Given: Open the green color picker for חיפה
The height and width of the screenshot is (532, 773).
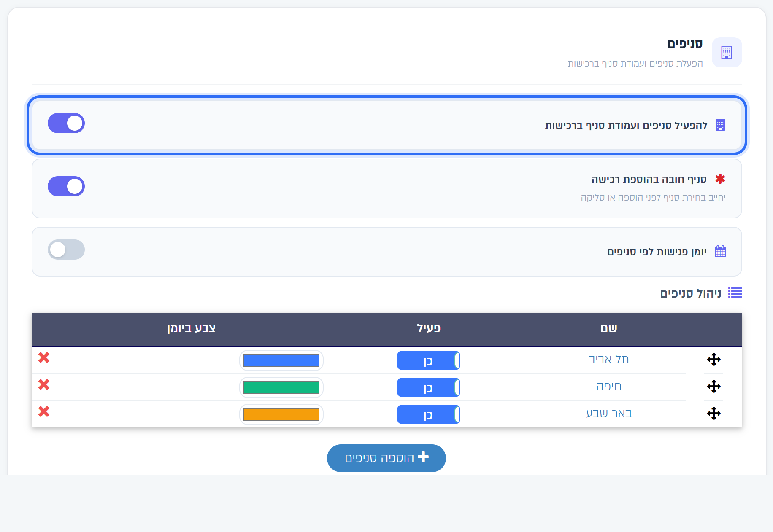Looking at the screenshot, I should point(281,387).
